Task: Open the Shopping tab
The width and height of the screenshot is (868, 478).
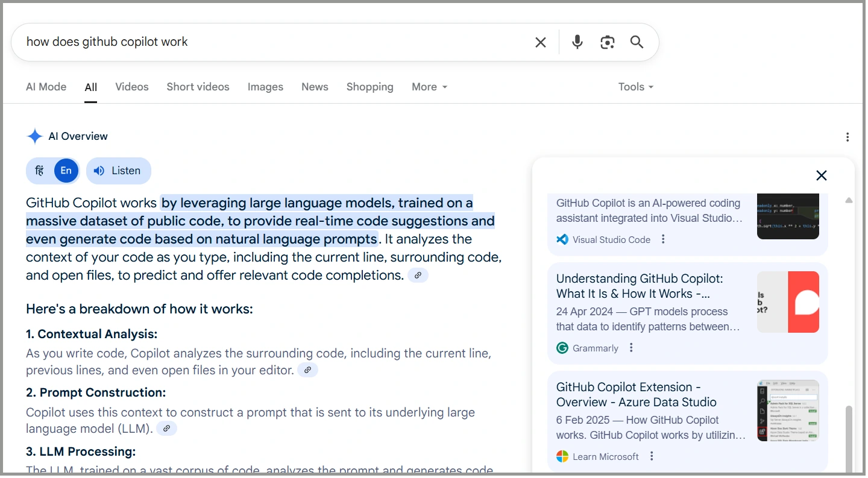Action: click(370, 87)
